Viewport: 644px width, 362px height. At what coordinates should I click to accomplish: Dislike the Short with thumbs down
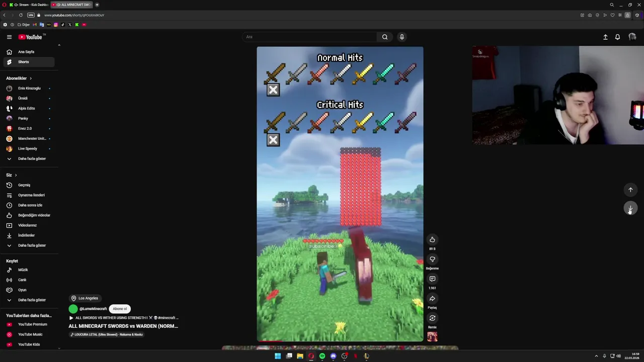pos(432,259)
